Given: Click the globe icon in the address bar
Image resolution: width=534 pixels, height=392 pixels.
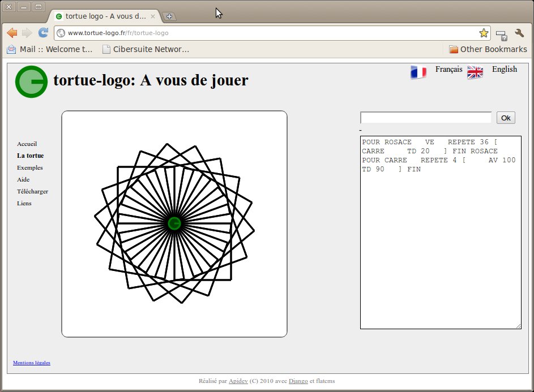Looking at the screenshot, I should pos(61,33).
